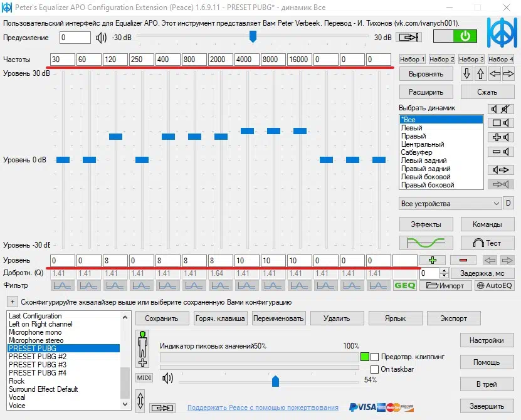Click the Сохранить button
This screenshot has height=420, width=521.
click(162, 318)
